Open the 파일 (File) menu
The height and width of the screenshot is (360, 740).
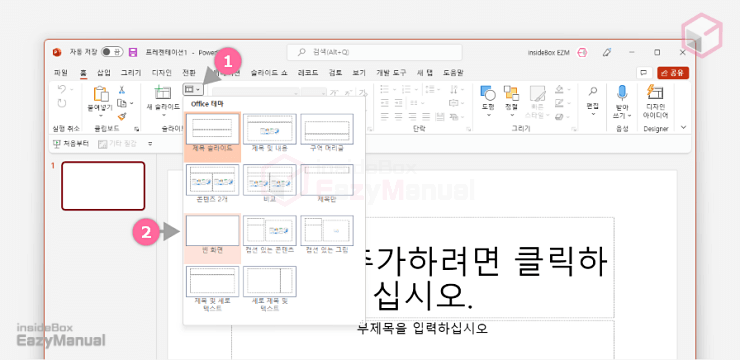point(60,73)
